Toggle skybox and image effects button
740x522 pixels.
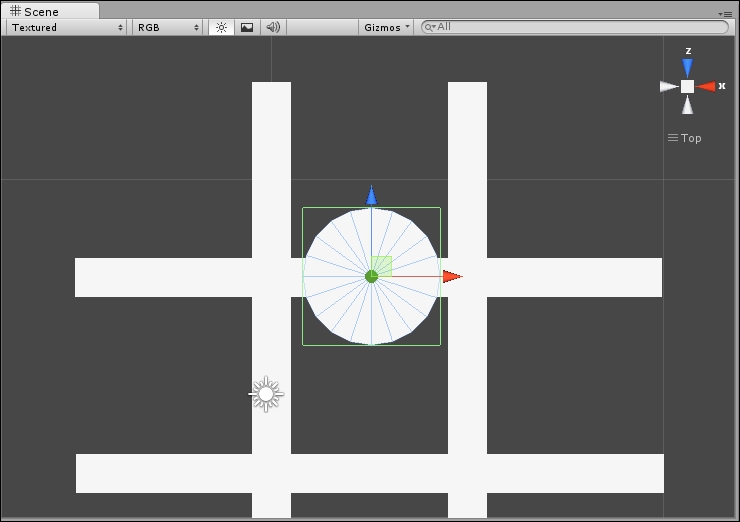(x=247, y=27)
